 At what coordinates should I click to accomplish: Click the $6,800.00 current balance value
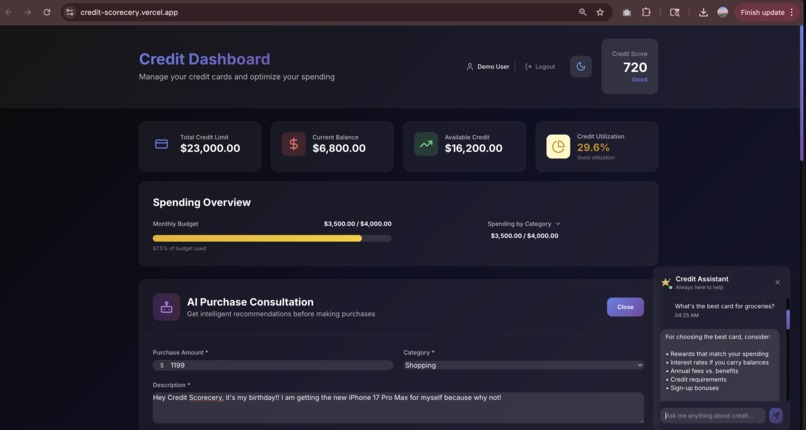point(339,149)
